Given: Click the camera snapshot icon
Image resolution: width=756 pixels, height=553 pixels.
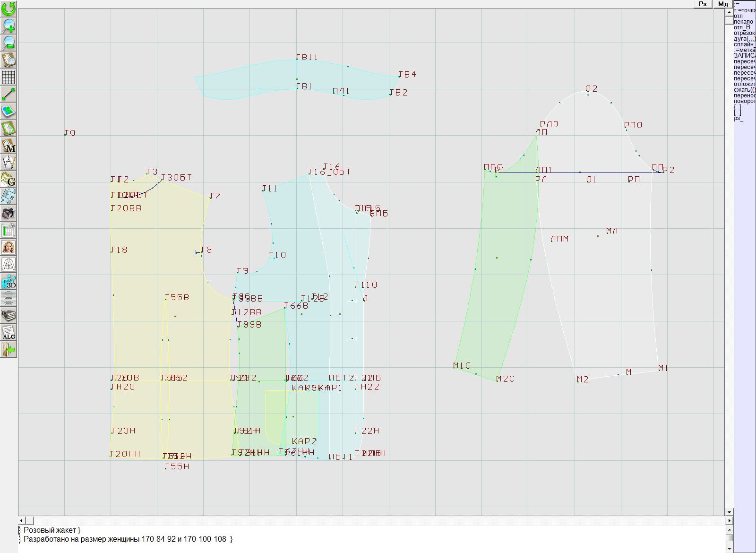Looking at the screenshot, I should (x=9, y=214).
